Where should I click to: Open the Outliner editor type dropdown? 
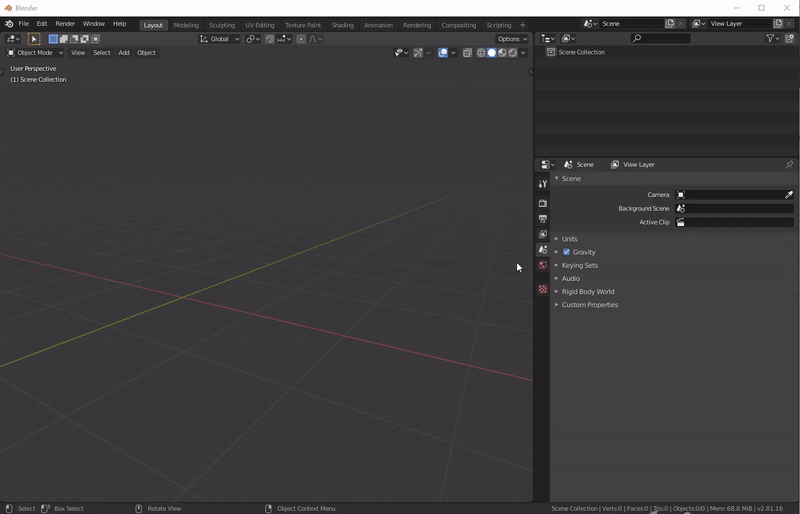pyautogui.click(x=548, y=38)
